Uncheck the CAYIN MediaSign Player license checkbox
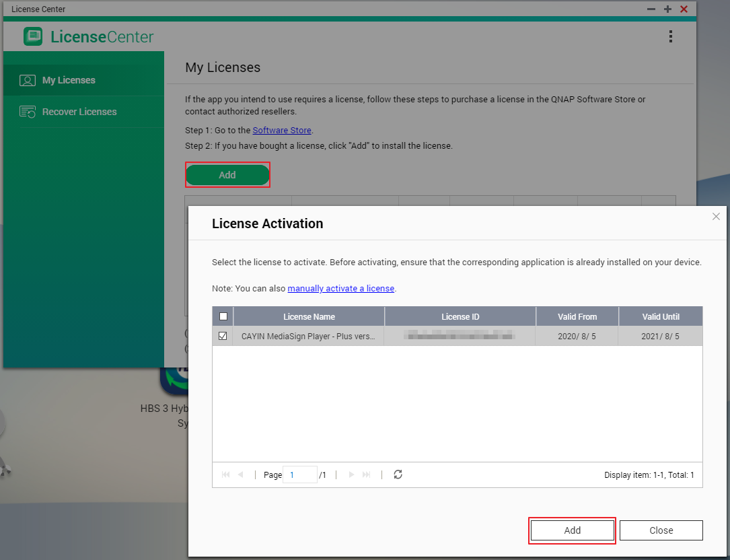The image size is (730, 560). click(x=223, y=336)
